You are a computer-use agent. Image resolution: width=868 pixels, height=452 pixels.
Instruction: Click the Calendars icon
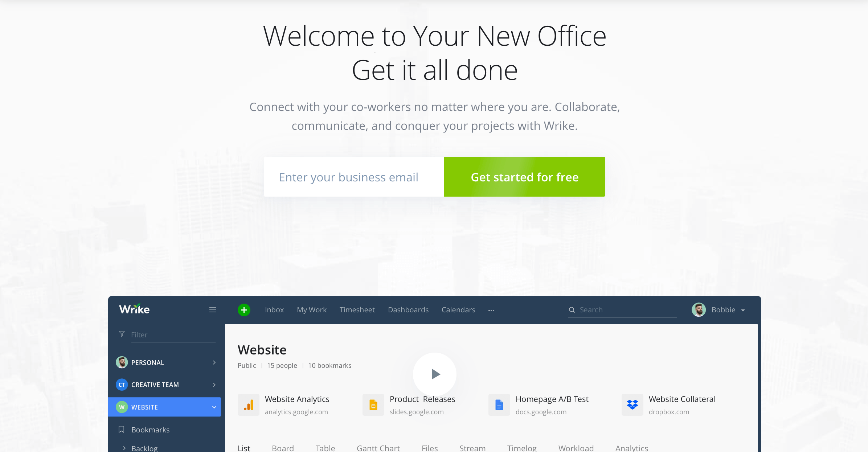click(x=459, y=310)
